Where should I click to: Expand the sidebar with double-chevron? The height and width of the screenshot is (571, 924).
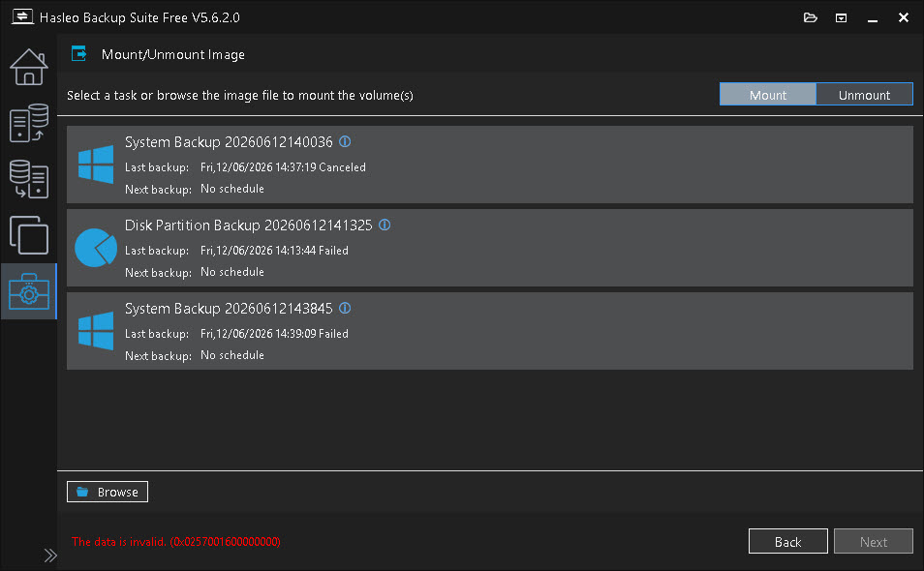pos(50,556)
